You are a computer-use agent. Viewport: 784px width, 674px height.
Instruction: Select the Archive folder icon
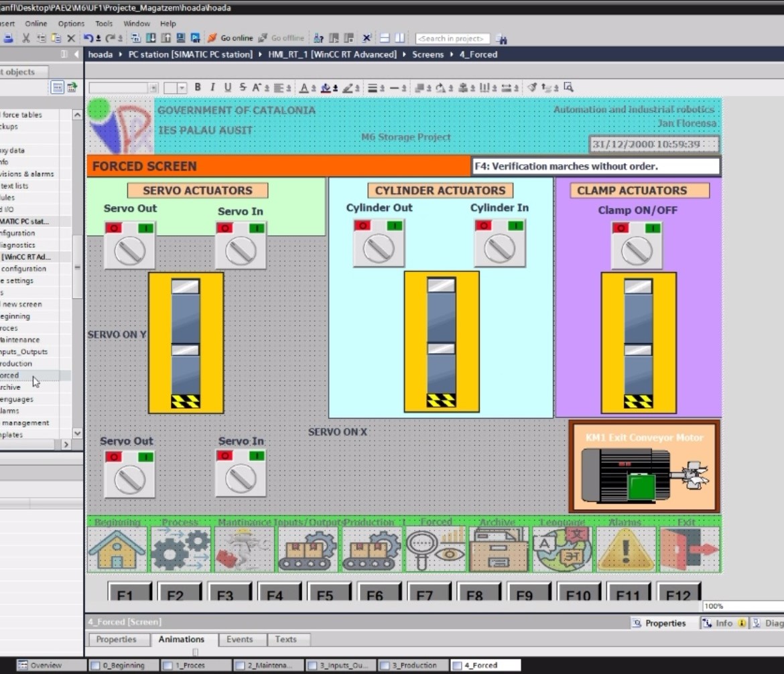499,549
